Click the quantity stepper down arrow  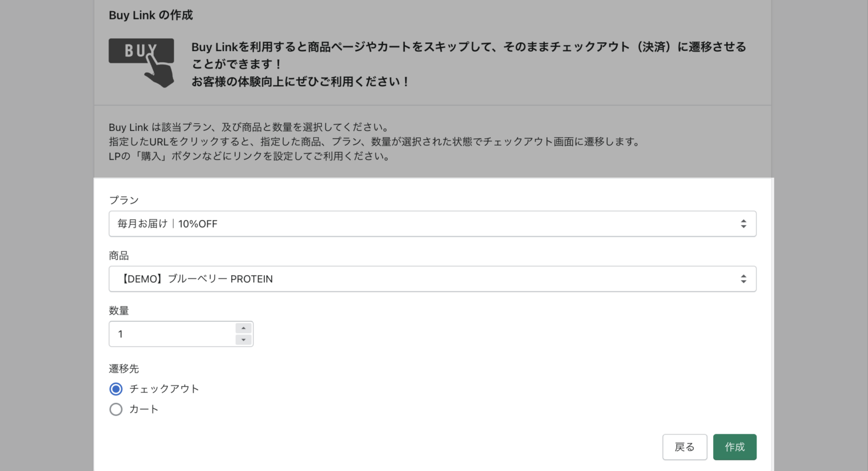click(243, 339)
